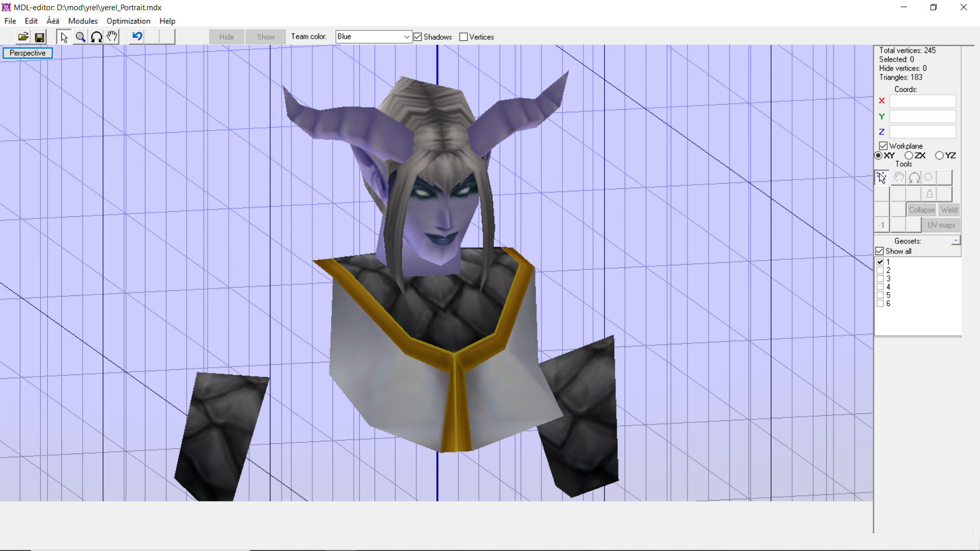Image resolution: width=980 pixels, height=551 pixels.
Task: Click the Total vertices: 245 text
Action: click(907, 51)
